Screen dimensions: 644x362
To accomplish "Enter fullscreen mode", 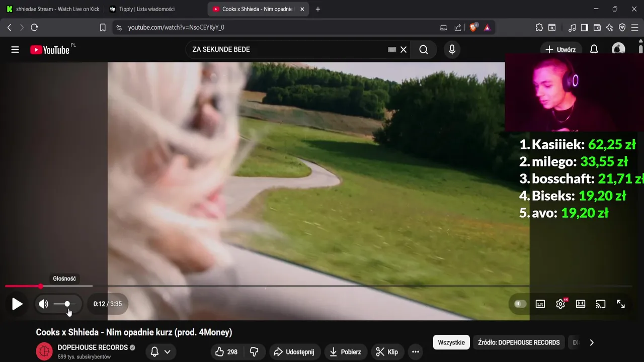I will tap(621, 304).
